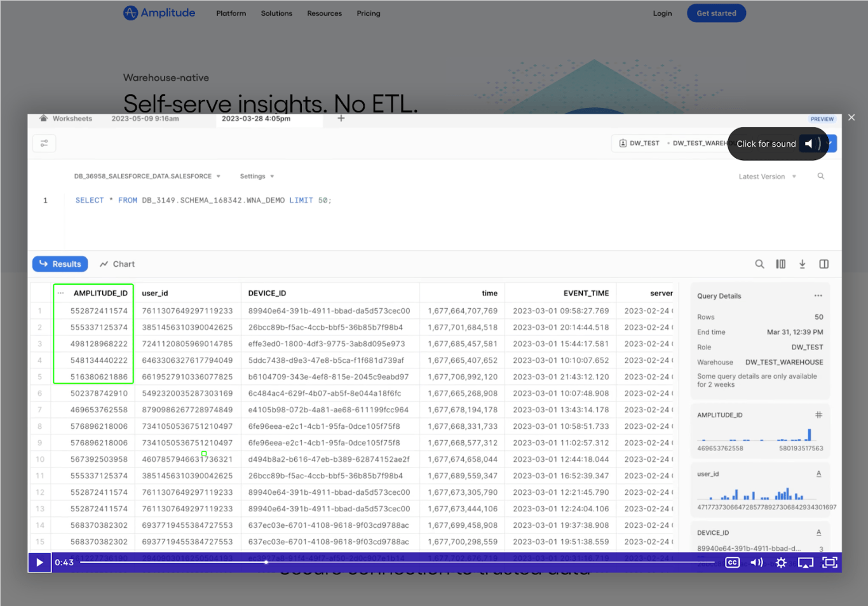Click the DEVICE_ID text type icon
Image resolution: width=868 pixels, height=606 pixels.
coord(818,533)
